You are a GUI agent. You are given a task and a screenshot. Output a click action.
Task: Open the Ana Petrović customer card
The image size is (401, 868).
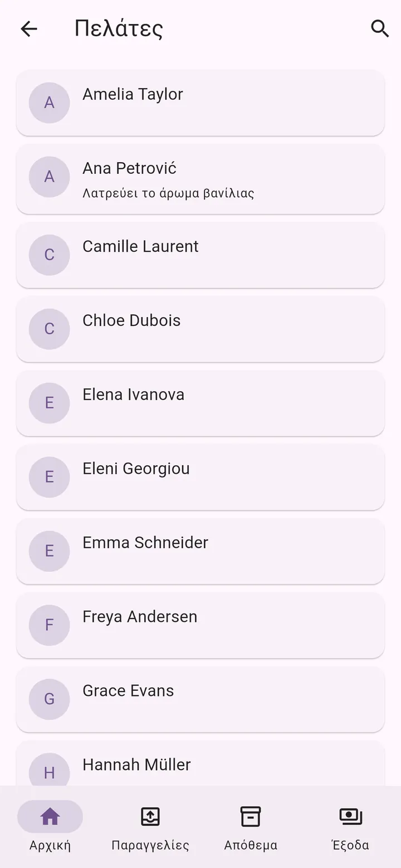click(200, 179)
